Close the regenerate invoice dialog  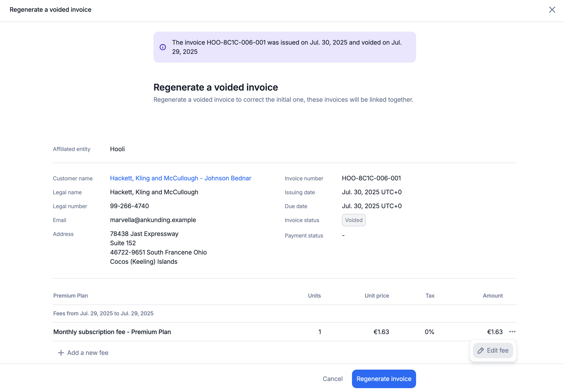click(552, 10)
